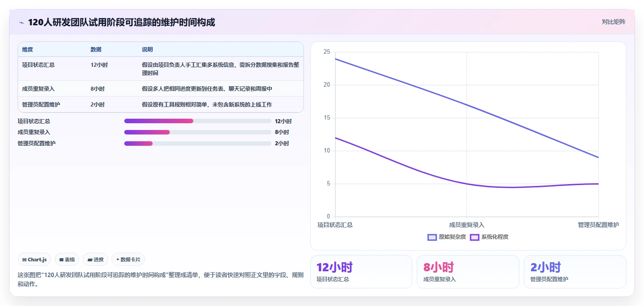Screen dimensions: 644x306
Task: Click the lightning icon beside the title
Action: 21,23
